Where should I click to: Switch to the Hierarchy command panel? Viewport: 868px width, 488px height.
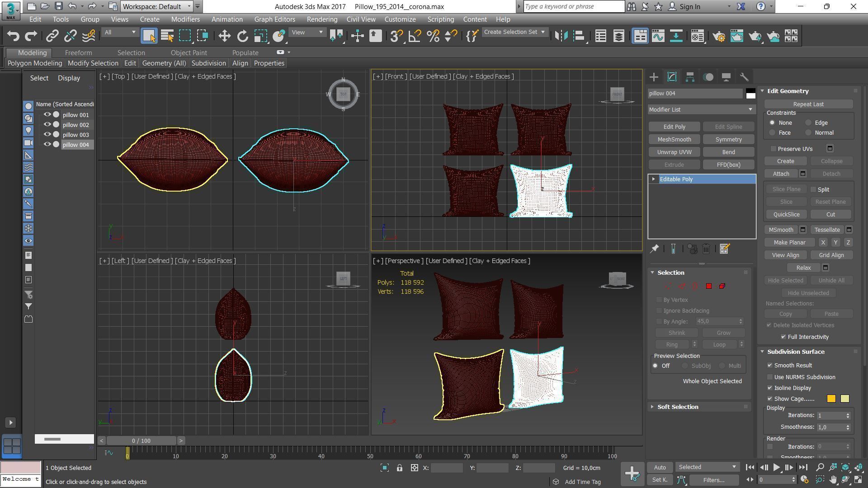click(690, 77)
